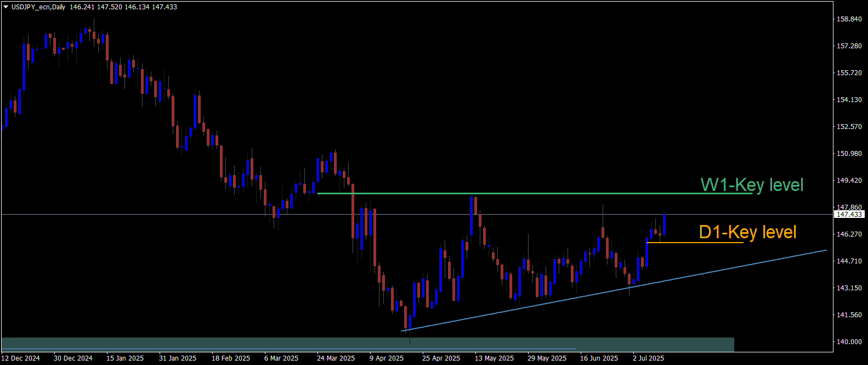This screenshot has height=365, width=868.
Task: Click the 146.270 price scale label
Action: pos(849,234)
